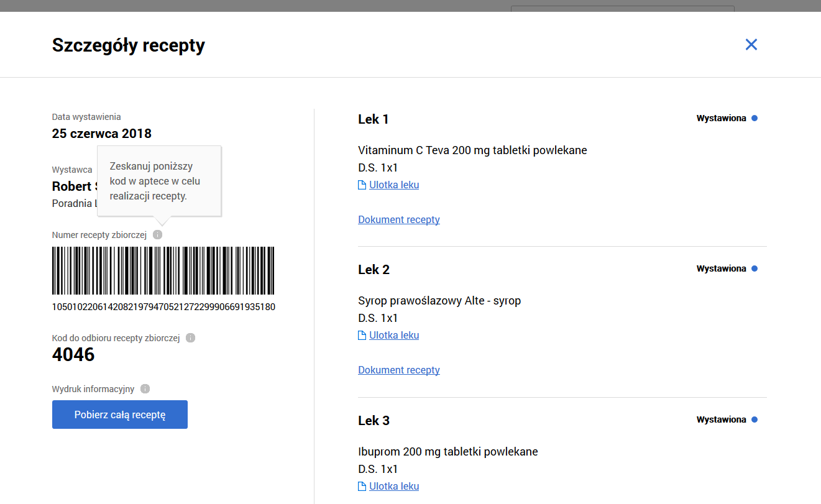Click the barcode number below the barcode

pos(163,307)
